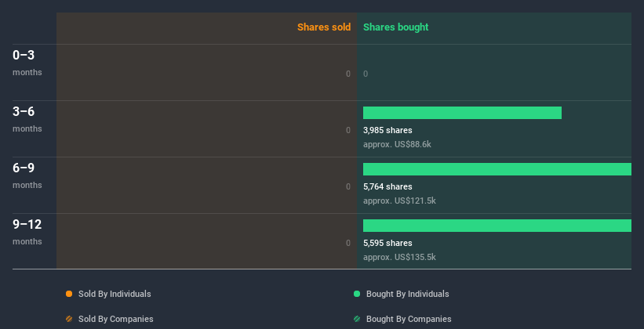
Task: Click the approx. US$135.5k amount
Action: 399,257
